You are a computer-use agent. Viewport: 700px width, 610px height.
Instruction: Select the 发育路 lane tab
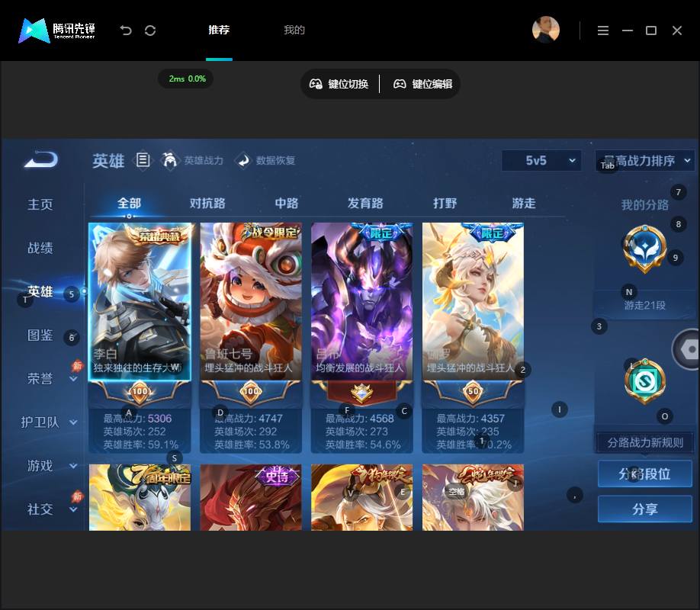click(365, 203)
